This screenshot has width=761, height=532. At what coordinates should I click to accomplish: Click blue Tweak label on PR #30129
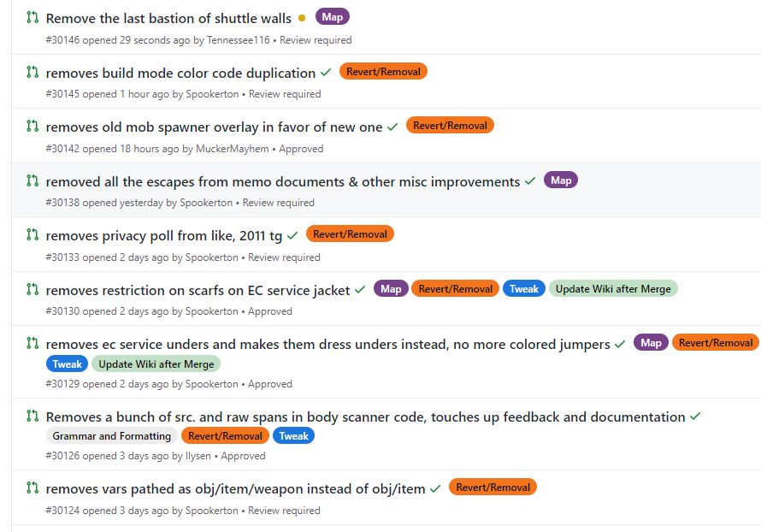pos(67,364)
